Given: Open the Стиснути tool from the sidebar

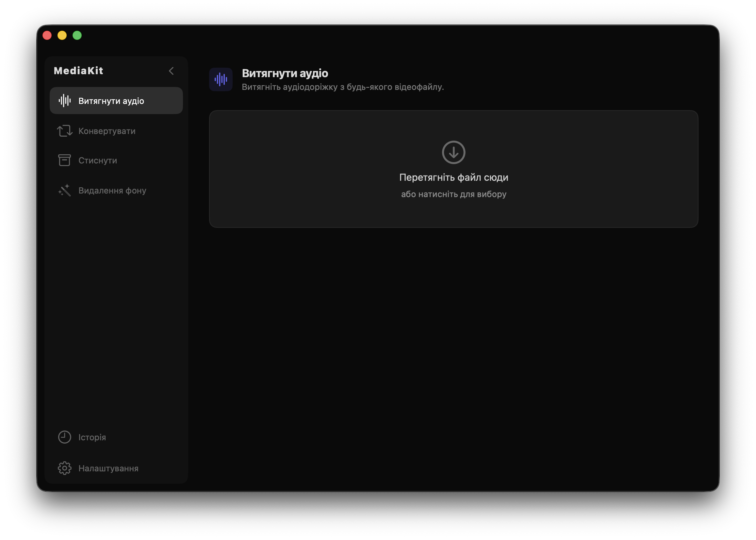Looking at the screenshot, I should click(98, 160).
